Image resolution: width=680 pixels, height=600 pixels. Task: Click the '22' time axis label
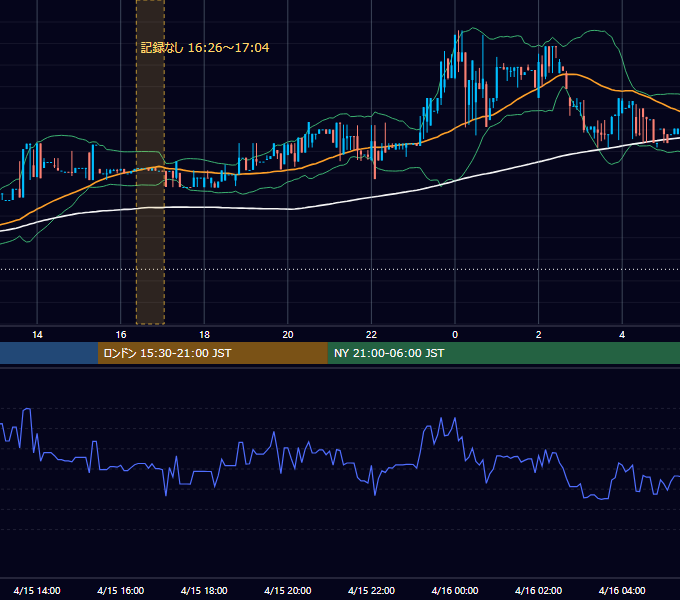371,335
